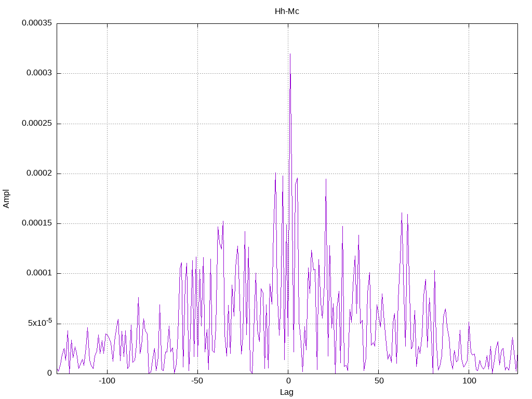Click the tallest peak of the curve near lag 0
The height and width of the screenshot is (399, 532).
point(290,54)
